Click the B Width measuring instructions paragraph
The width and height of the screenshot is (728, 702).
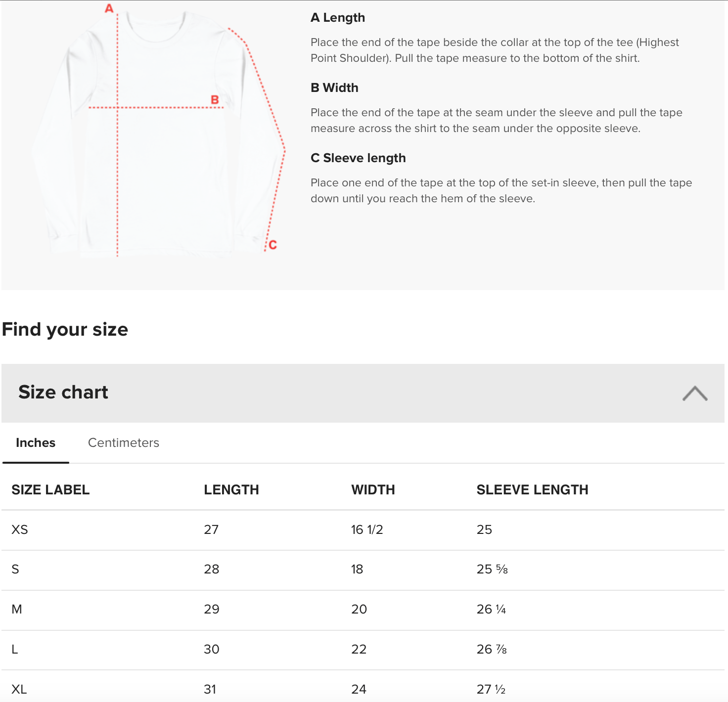tap(497, 121)
